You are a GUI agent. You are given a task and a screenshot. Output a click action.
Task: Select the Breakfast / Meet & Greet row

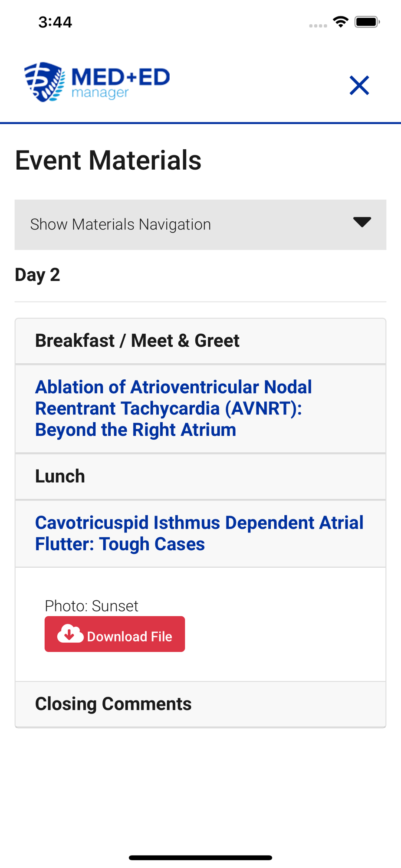pos(200,341)
